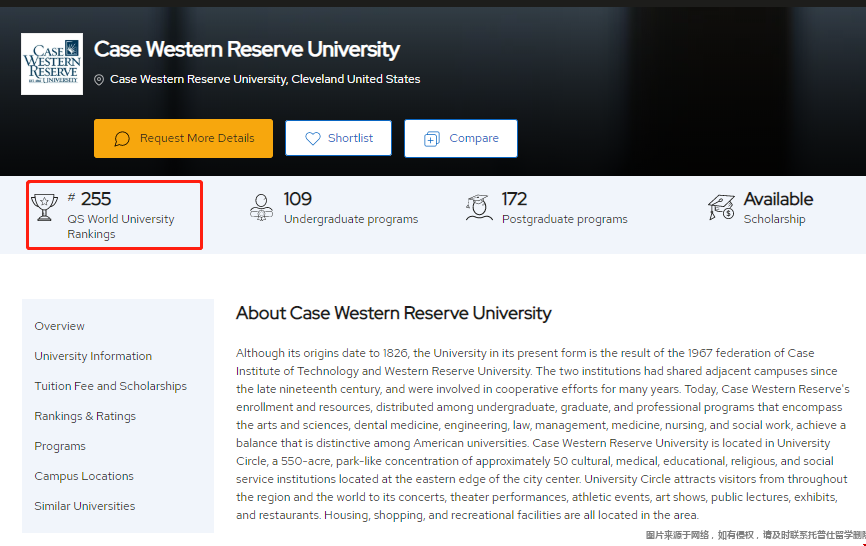Click the Case Western Reserve University logo
The image size is (866, 546).
click(x=52, y=64)
